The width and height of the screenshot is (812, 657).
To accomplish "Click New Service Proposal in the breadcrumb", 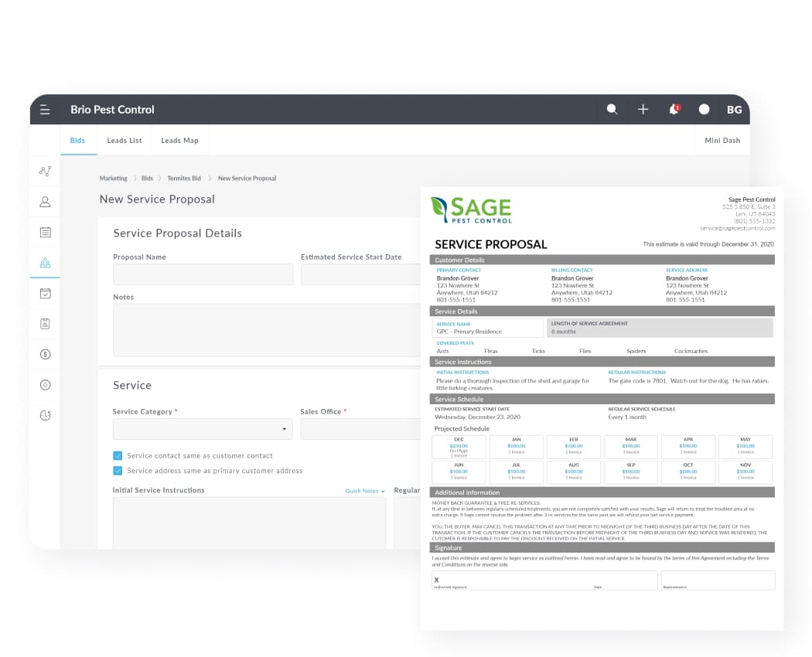I will (x=247, y=178).
